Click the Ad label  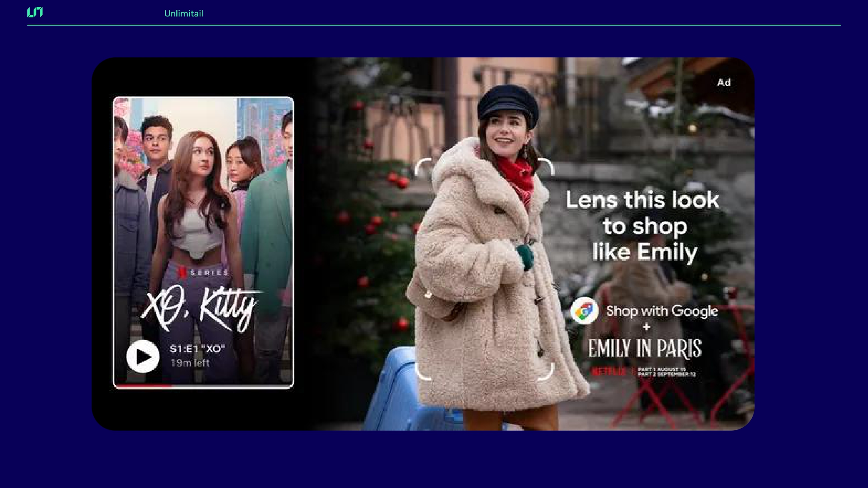click(724, 82)
